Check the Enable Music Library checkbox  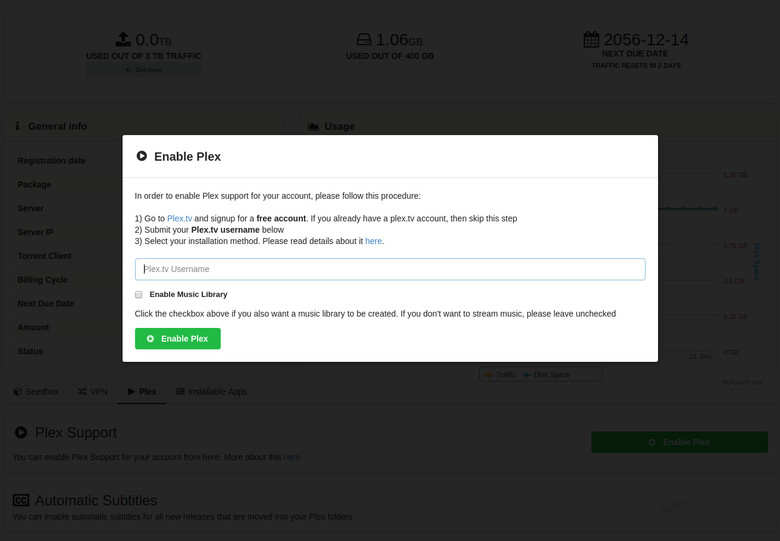pyautogui.click(x=139, y=295)
